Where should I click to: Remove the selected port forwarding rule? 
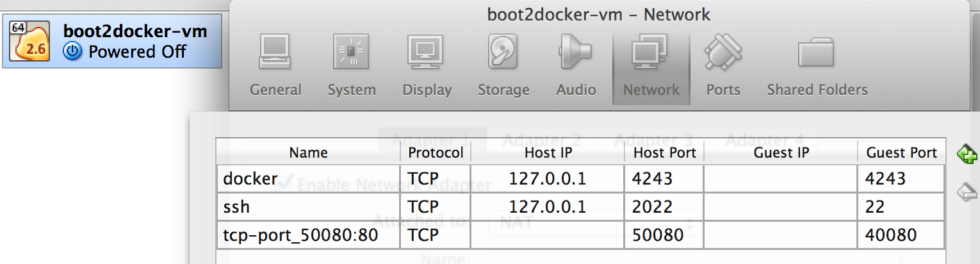pyautogui.click(x=967, y=192)
